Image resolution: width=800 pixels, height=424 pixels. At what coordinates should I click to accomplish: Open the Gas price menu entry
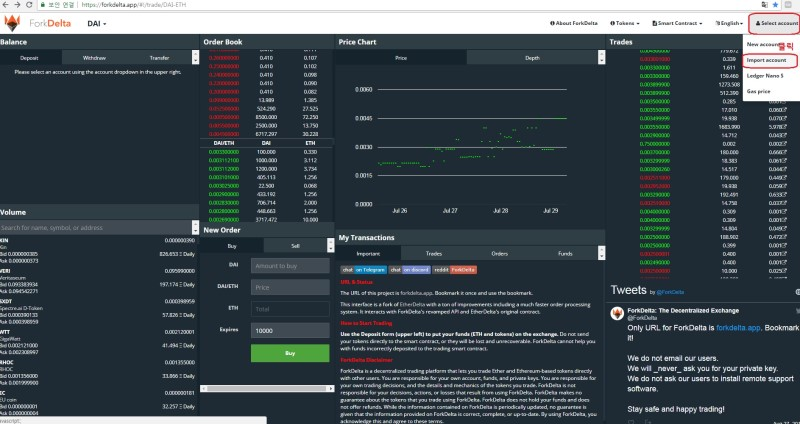click(759, 92)
